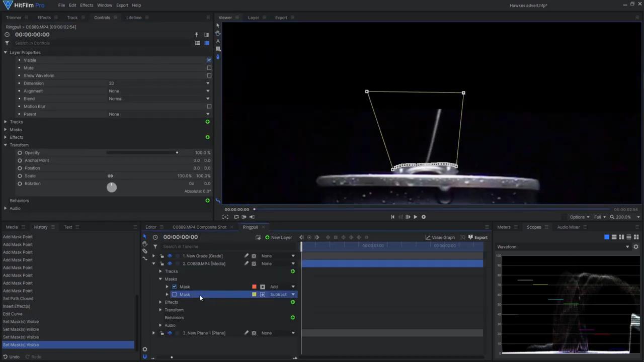Hide the New Plane 1 layer eye
Screen dimensions: 644x362
[x=170, y=333]
